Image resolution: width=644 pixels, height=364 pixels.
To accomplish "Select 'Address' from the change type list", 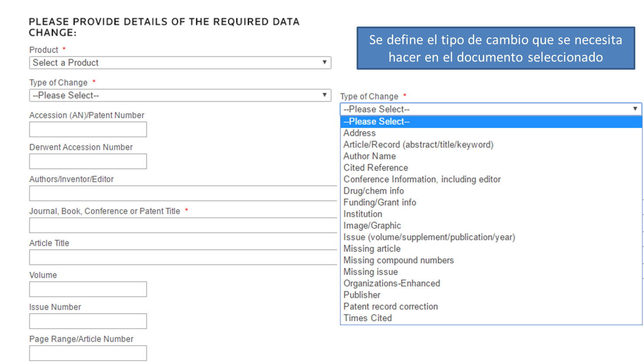I will click(491, 133).
